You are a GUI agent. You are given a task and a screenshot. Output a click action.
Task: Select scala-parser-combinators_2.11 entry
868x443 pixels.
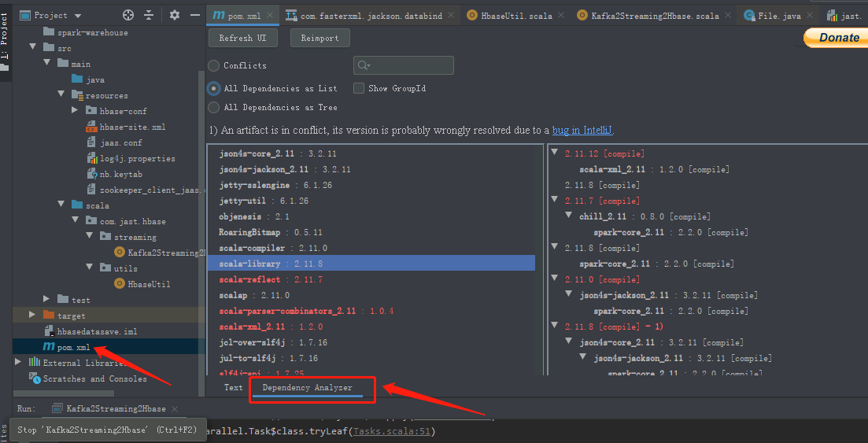click(371, 312)
